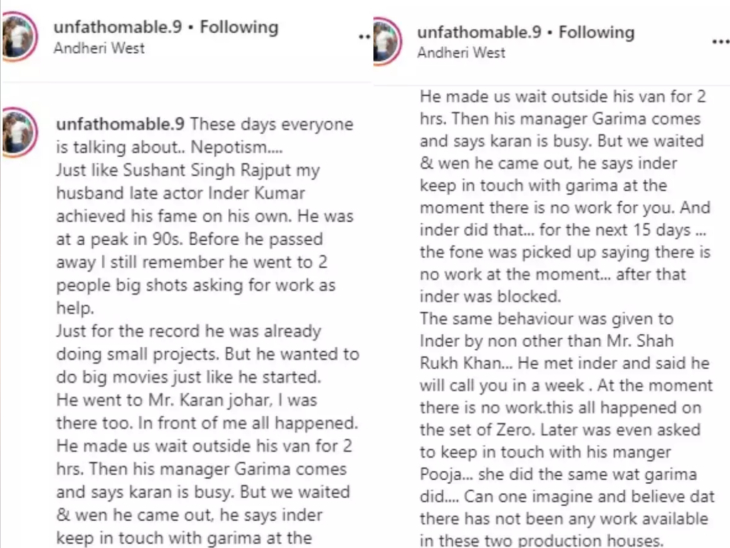Click the sentence 'inder was blocked.'
Screen dimensions: 730x548
490,297
